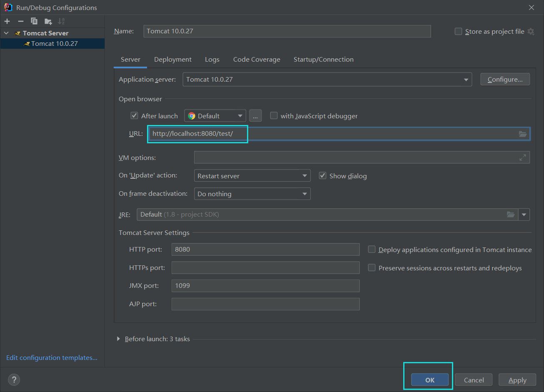Open the Logs tab
The height and width of the screenshot is (392, 544).
[212, 60]
